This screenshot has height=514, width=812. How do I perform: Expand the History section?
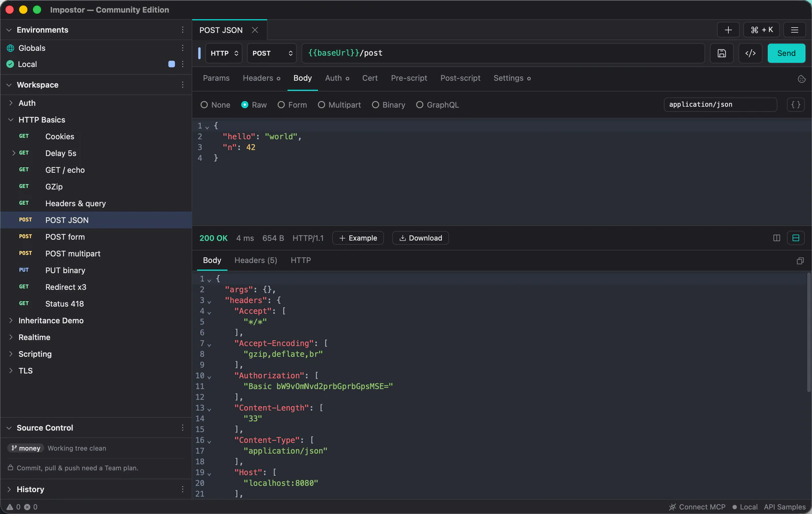click(9, 489)
